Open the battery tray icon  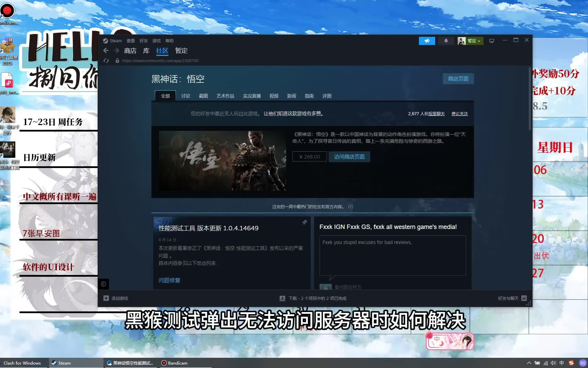click(537, 363)
